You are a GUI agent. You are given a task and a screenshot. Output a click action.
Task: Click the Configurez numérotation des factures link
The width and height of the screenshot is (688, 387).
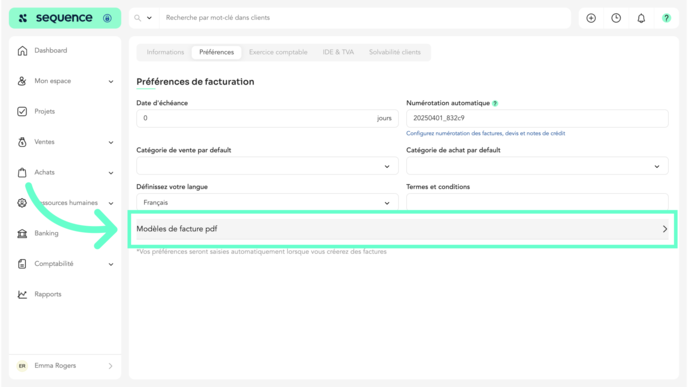coord(485,133)
